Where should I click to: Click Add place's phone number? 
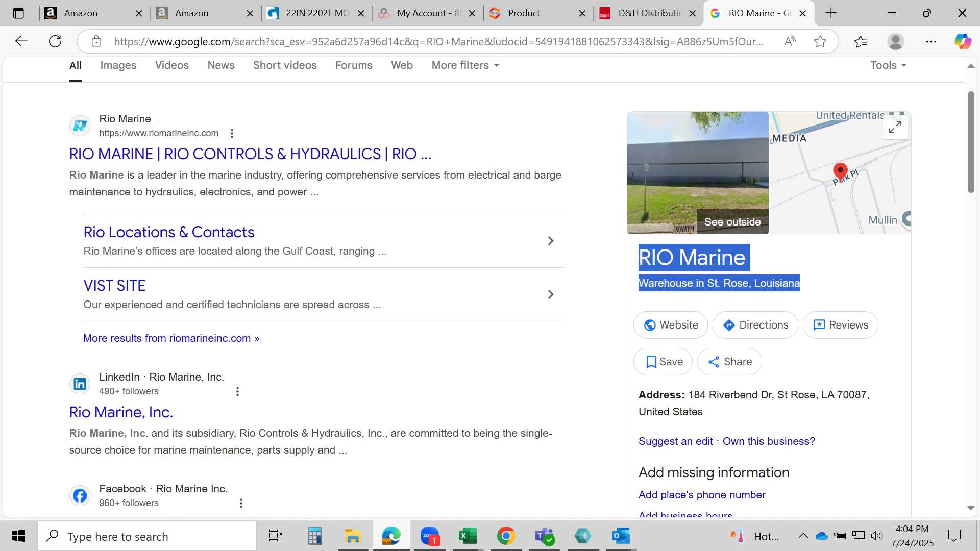coord(702,495)
